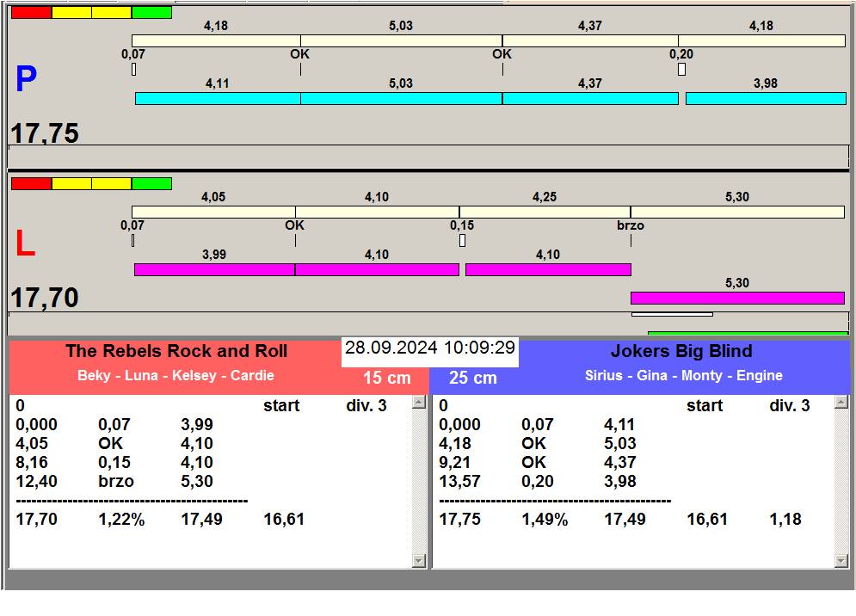
Task: Click the 25 cm jump height label
Action: pos(472,378)
